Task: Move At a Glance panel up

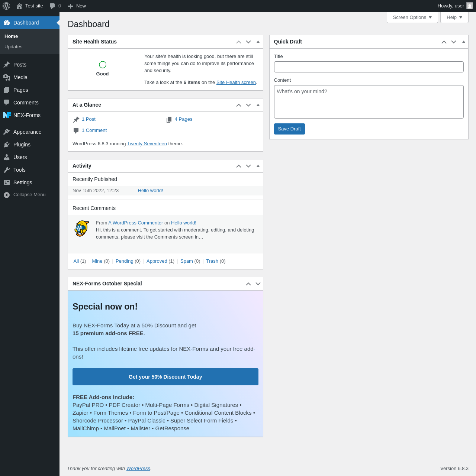Action: (x=239, y=105)
